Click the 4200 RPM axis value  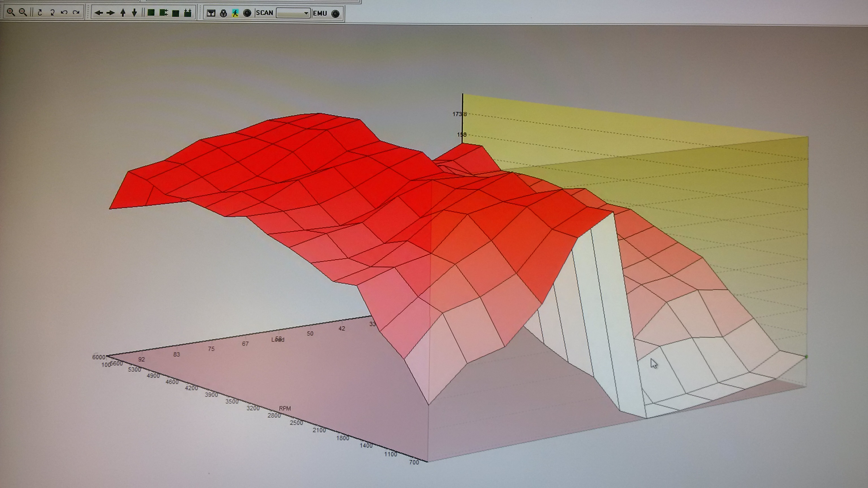coord(191,388)
